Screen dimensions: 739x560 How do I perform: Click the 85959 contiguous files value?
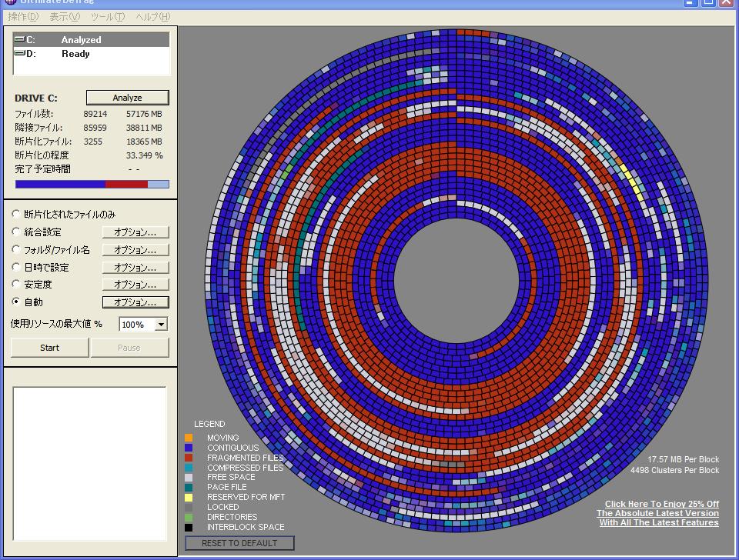(x=95, y=128)
